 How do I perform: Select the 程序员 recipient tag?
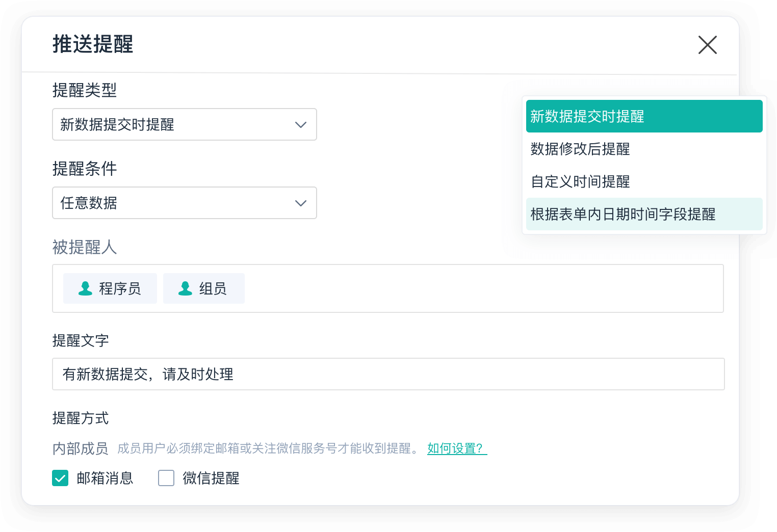click(x=110, y=288)
